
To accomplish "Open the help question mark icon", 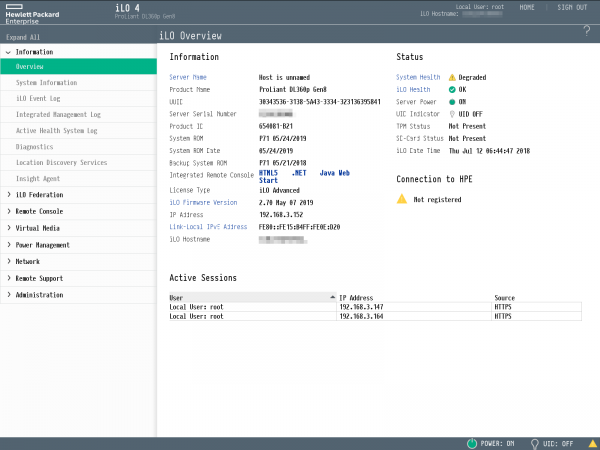I will (x=586, y=31).
